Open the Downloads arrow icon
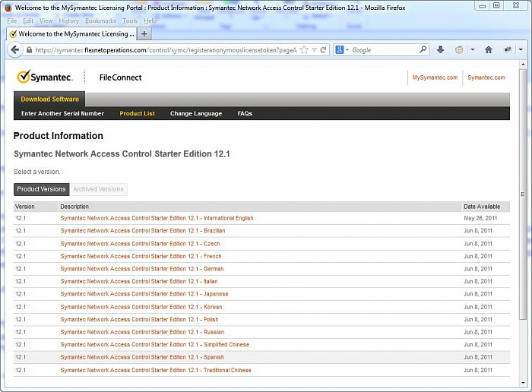The image size is (532, 392). click(x=440, y=50)
